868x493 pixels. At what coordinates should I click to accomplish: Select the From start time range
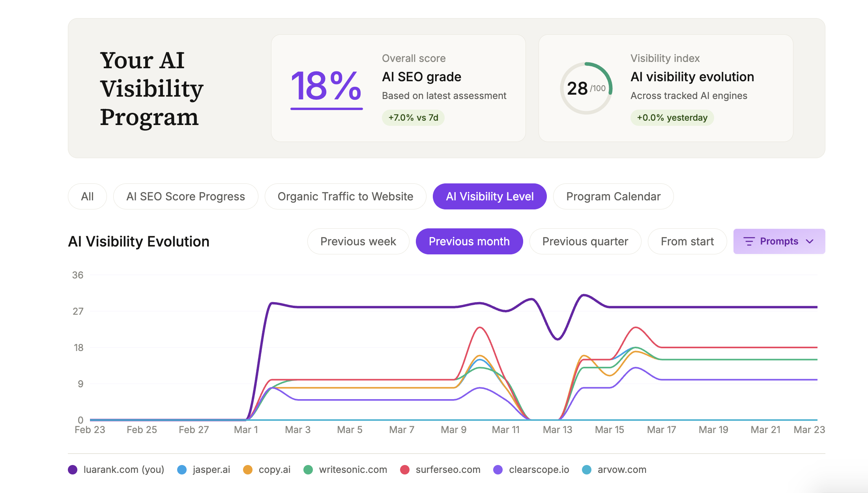tap(687, 241)
